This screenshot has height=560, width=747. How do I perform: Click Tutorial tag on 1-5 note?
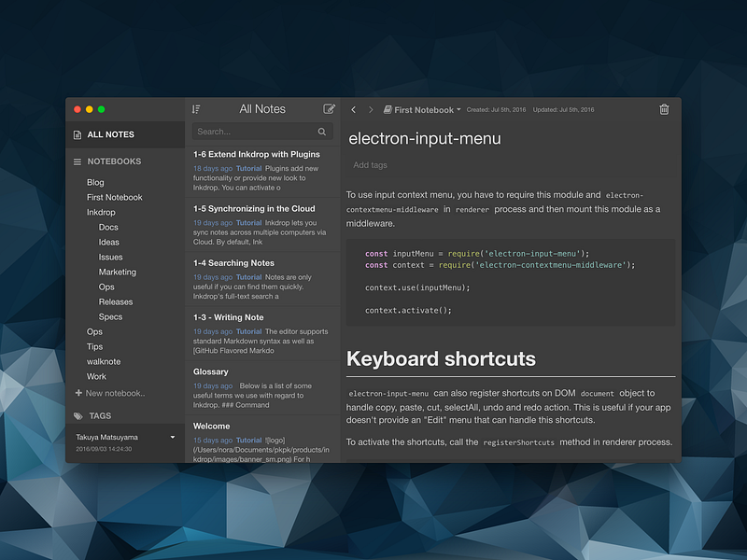pos(248,223)
